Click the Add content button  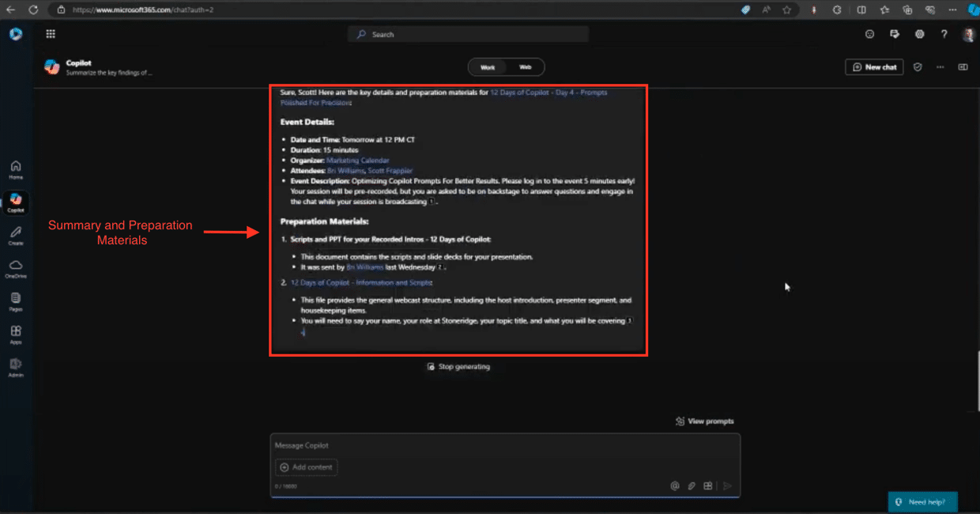pos(307,467)
